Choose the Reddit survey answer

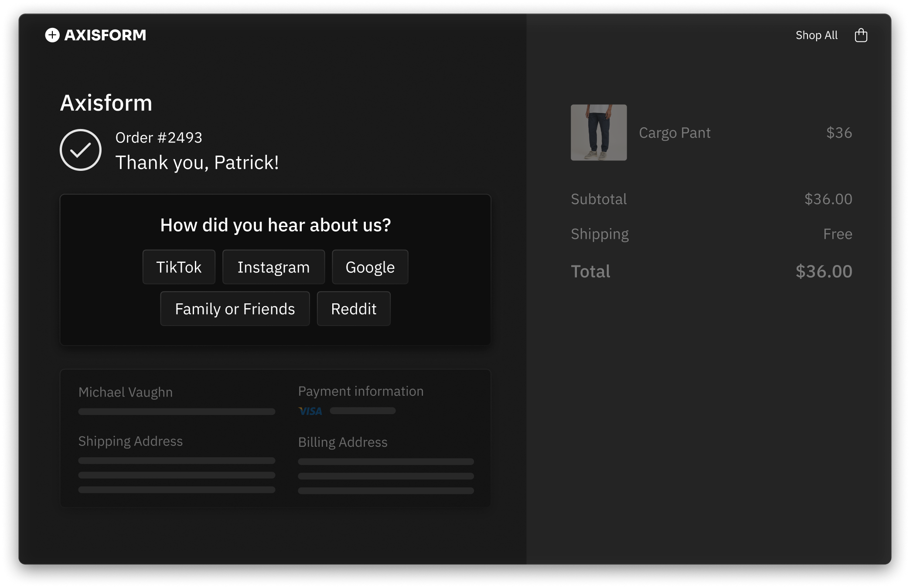pyautogui.click(x=354, y=309)
